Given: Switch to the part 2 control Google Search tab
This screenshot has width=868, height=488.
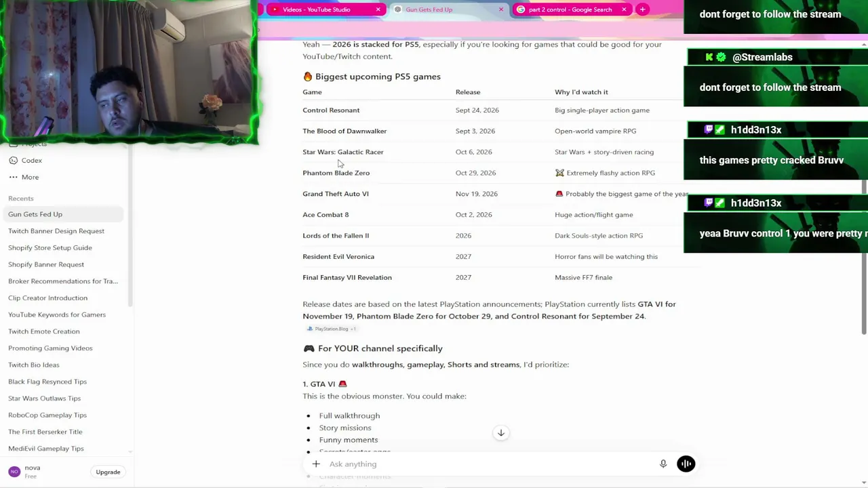Looking at the screenshot, I should pyautogui.click(x=571, y=9).
